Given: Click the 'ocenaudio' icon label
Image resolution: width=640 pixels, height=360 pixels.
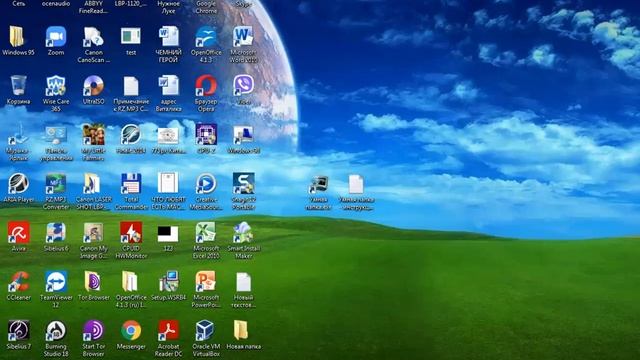Looking at the screenshot, I should pyautogui.click(x=56, y=4).
